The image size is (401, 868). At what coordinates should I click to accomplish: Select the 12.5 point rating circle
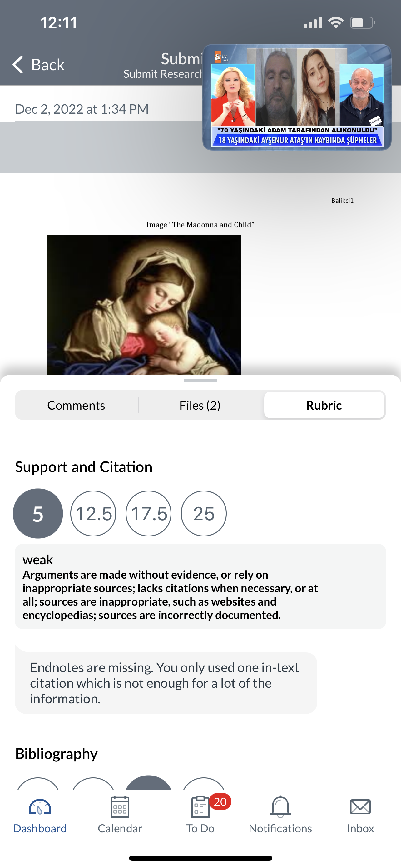tap(93, 514)
